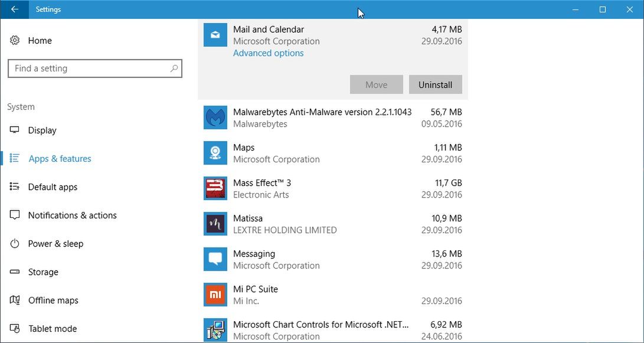Go to Power & sleep settings

[x=55, y=244]
